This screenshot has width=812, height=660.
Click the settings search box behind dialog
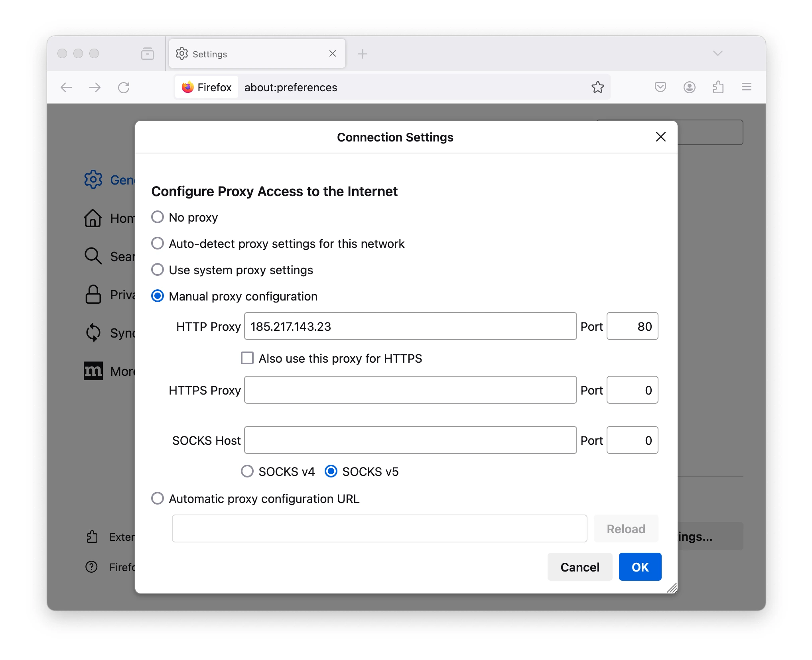click(710, 132)
